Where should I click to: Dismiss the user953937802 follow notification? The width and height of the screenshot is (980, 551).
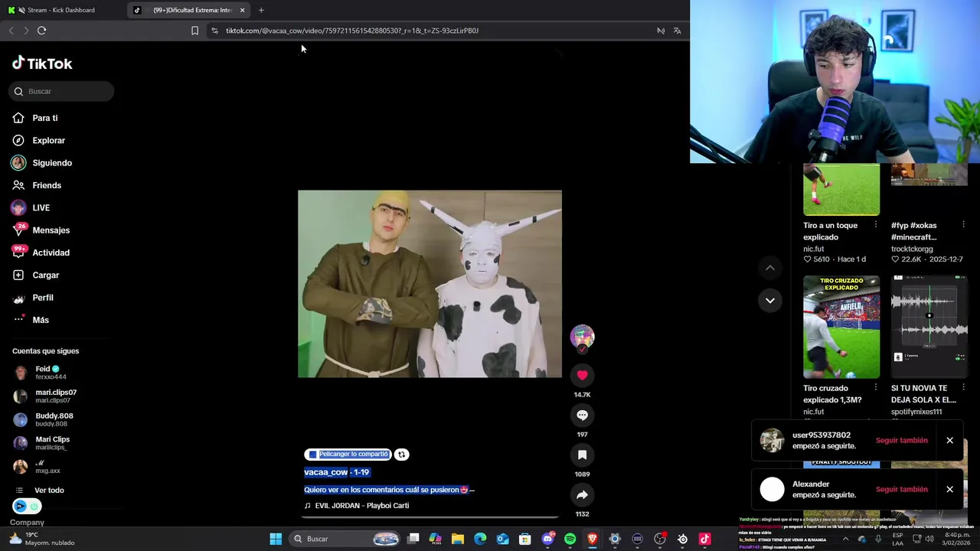point(949,441)
